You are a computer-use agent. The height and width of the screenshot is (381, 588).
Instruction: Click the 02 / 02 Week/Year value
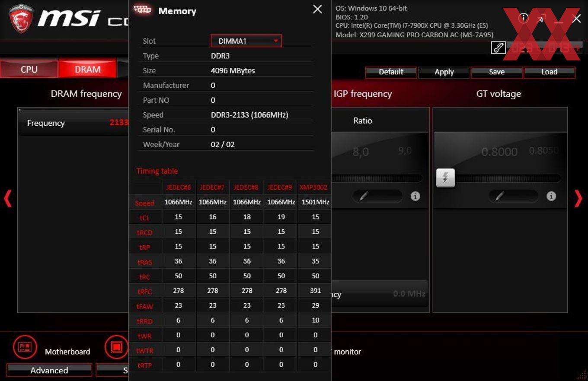click(x=223, y=144)
